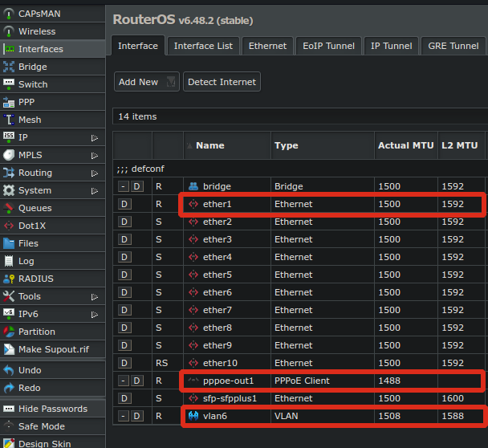Click the Bridge icon in sidebar
The image size is (488, 448).
[x=10, y=67]
